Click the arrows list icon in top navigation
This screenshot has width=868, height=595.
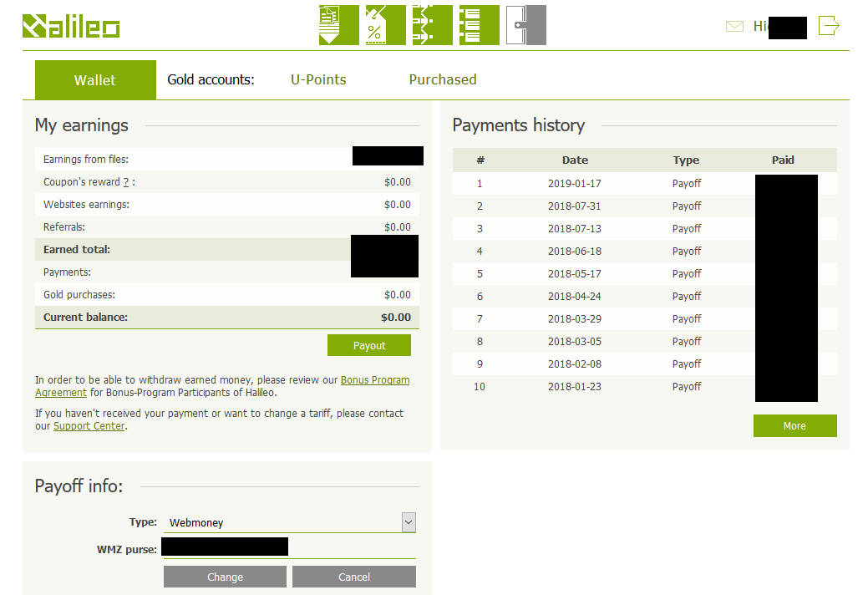click(x=432, y=25)
